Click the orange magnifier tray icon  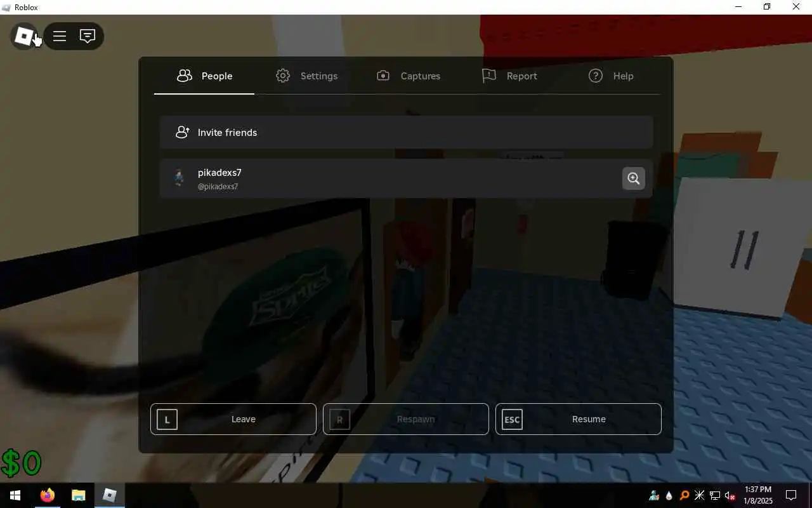point(684,496)
